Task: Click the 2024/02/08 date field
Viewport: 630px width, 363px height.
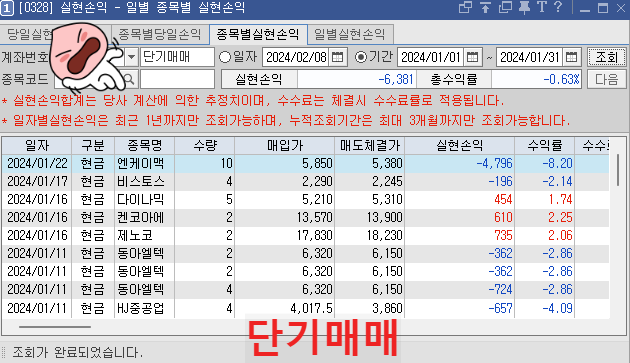Action: pyautogui.click(x=296, y=57)
